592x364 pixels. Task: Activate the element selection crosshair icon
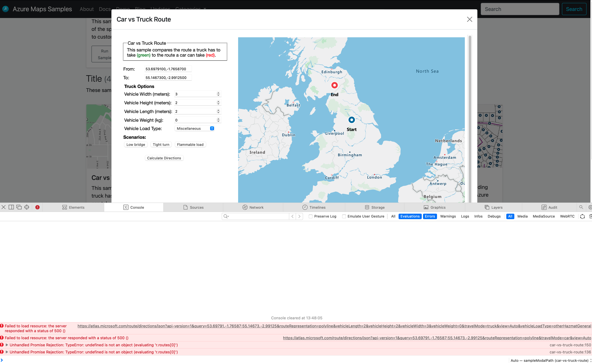click(27, 207)
